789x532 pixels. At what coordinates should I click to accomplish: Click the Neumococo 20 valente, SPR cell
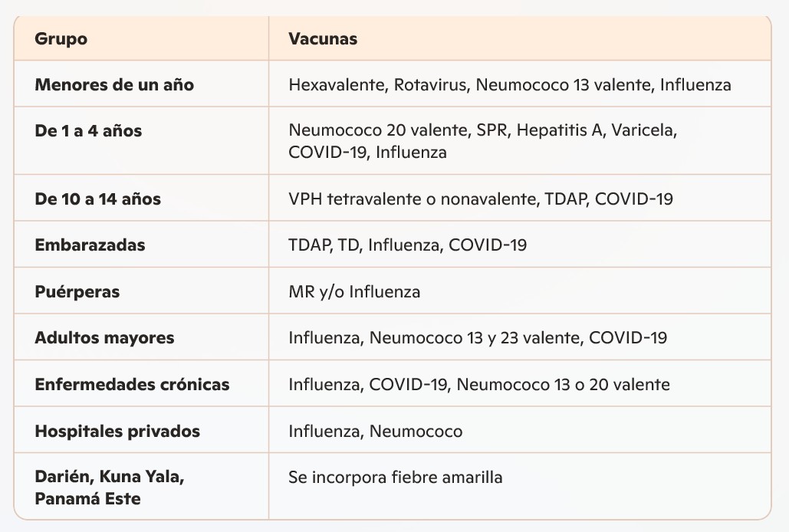tap(482, 141)
